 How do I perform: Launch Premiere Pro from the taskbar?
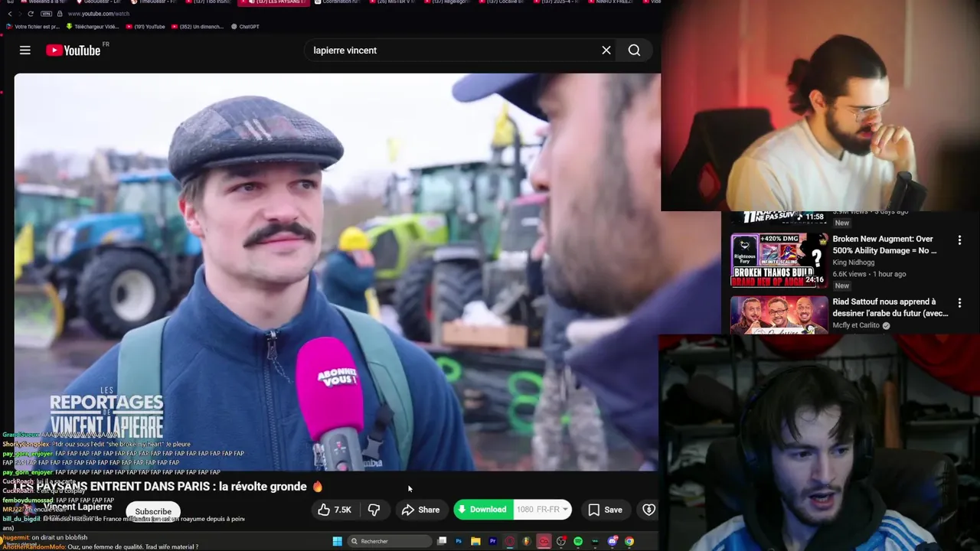492,541
